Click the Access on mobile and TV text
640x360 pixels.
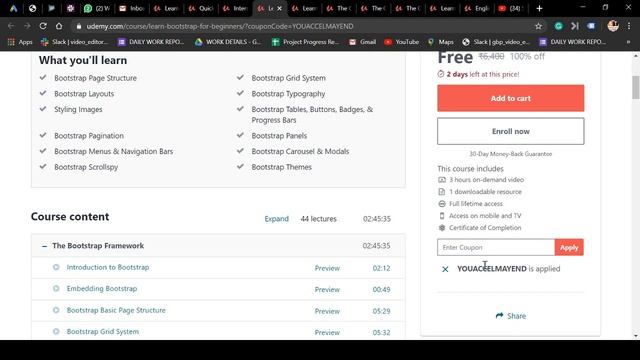pyautogui.click(x=485, y=216)
